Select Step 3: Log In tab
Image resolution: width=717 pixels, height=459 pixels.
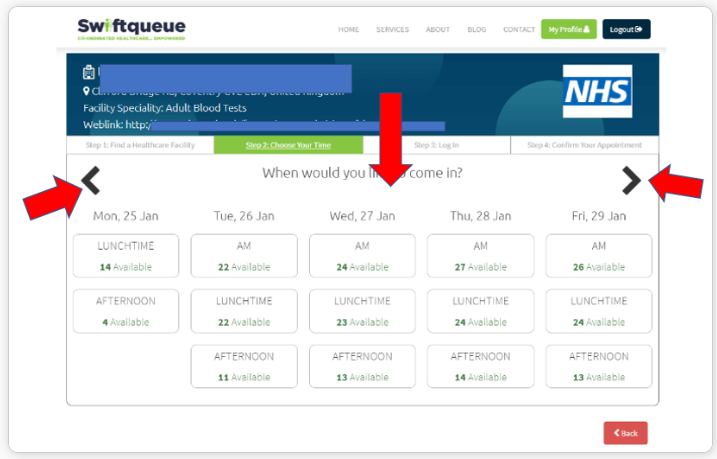tap(437, 145)
